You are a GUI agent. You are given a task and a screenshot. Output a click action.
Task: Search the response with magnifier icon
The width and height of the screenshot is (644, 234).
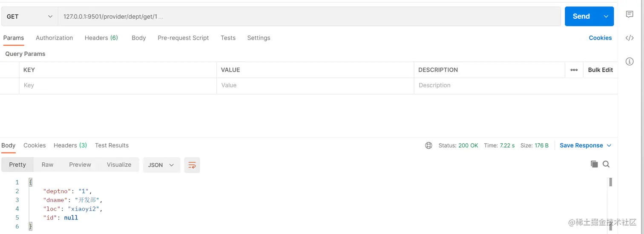pyautogui.click(x=606, y=164)
